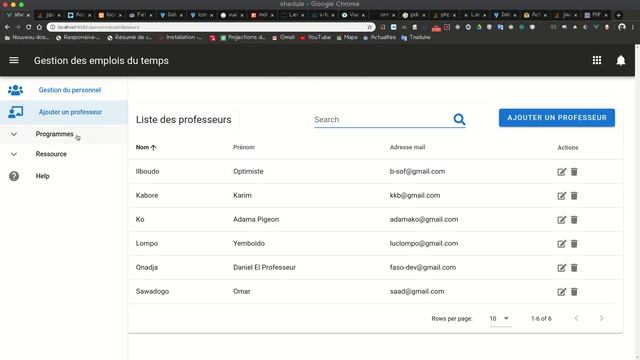
Task: Go back in Chrome browser
Action: tap(7, 27)
